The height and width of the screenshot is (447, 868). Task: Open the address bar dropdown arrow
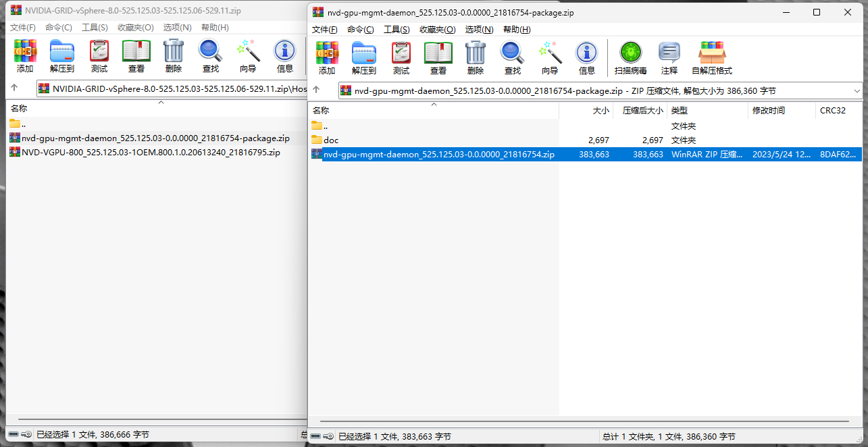click(x=858, y=90)
